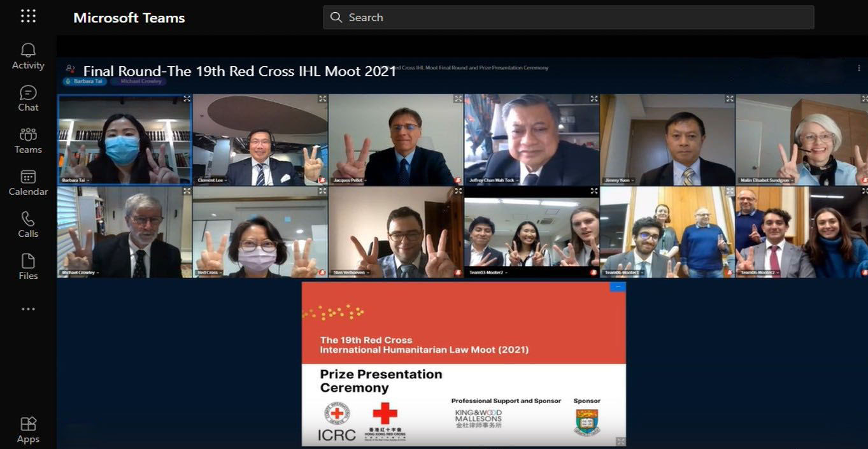Toggle expand icon on Sten Verhoeven's tile
868x449 pixels.
click(x=458, y=191)
